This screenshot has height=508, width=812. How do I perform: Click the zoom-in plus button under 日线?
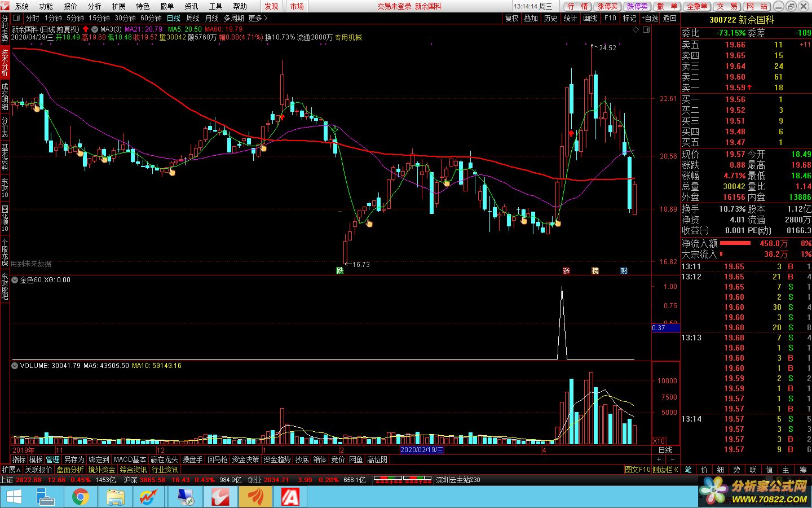[659, 459]
